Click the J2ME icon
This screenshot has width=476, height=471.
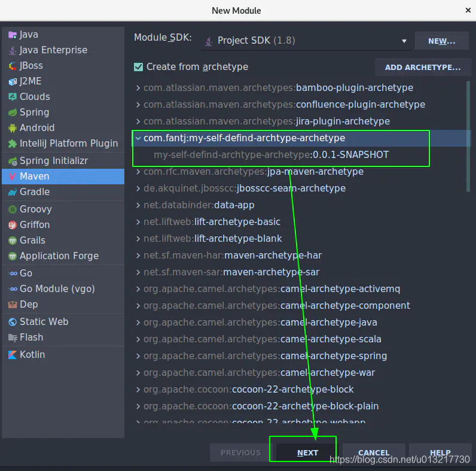click(x=13, y=81)
